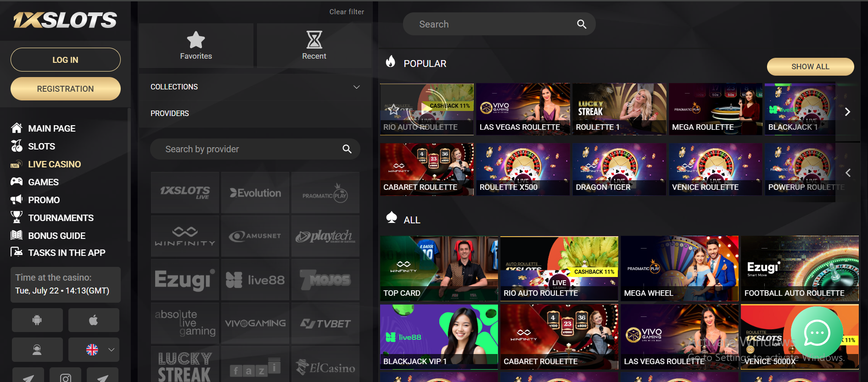
Task: Open the Providers section
Action: pyautogui.click(x=255, y=113)
